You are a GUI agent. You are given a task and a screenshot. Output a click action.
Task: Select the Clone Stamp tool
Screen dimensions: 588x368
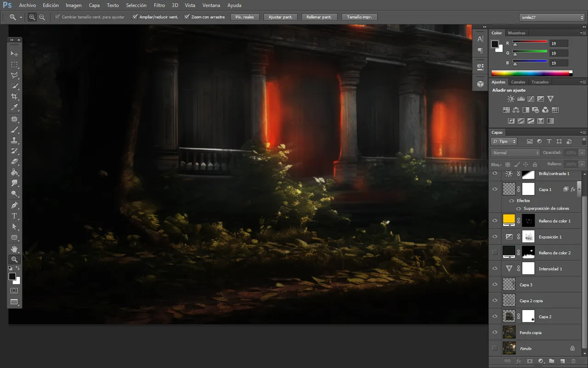[x=14, y=140]
